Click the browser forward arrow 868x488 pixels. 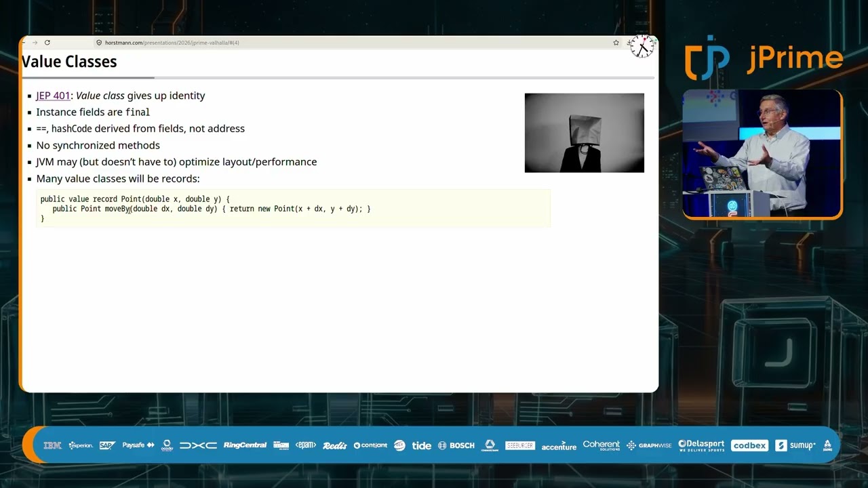pyautogui.click(x=35, y=43)
